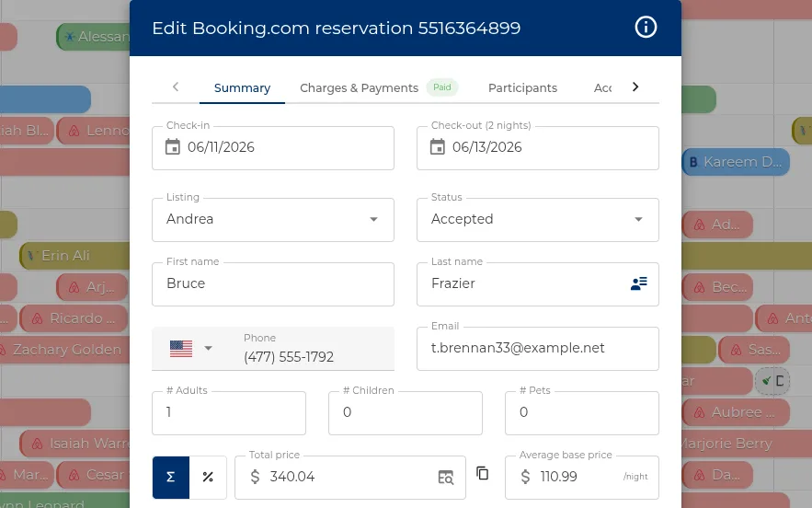The width and height of the screenshot is (812, 508).
Task: Edit the Email field
Action: 538,349
